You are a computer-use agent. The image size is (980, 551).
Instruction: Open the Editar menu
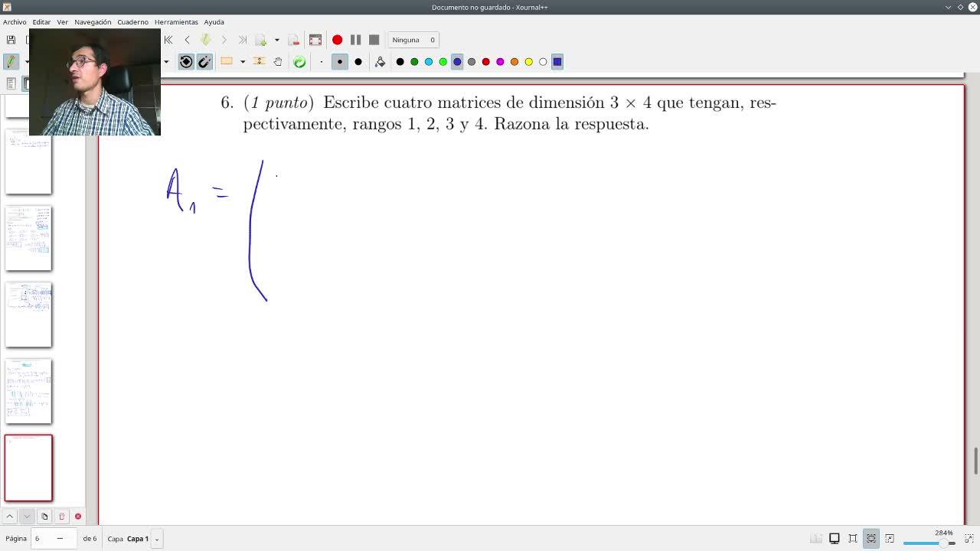point(41,22)
